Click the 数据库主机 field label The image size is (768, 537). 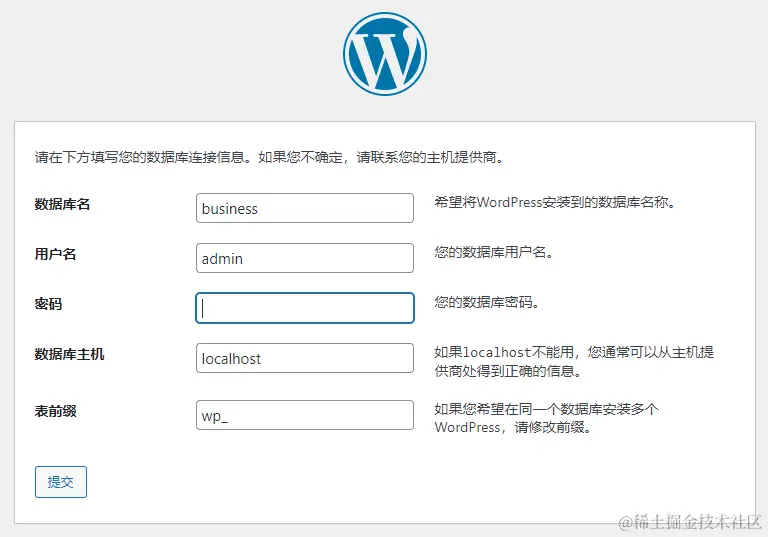(x=69, y=354)
